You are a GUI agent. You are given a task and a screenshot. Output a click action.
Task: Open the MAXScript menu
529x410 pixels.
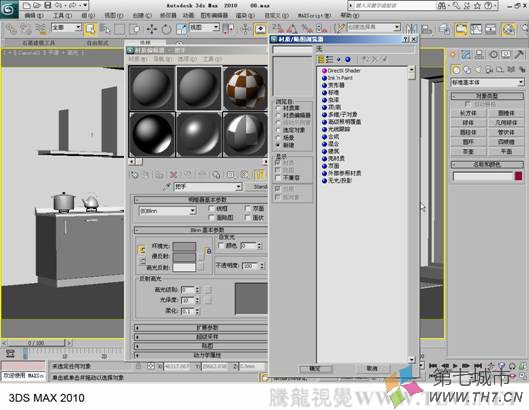coord(314,16)
